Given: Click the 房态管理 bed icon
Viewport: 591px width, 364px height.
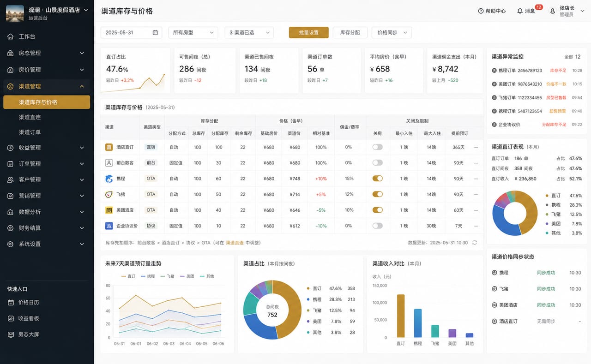Looking at the screenshot, I should 10,53.
